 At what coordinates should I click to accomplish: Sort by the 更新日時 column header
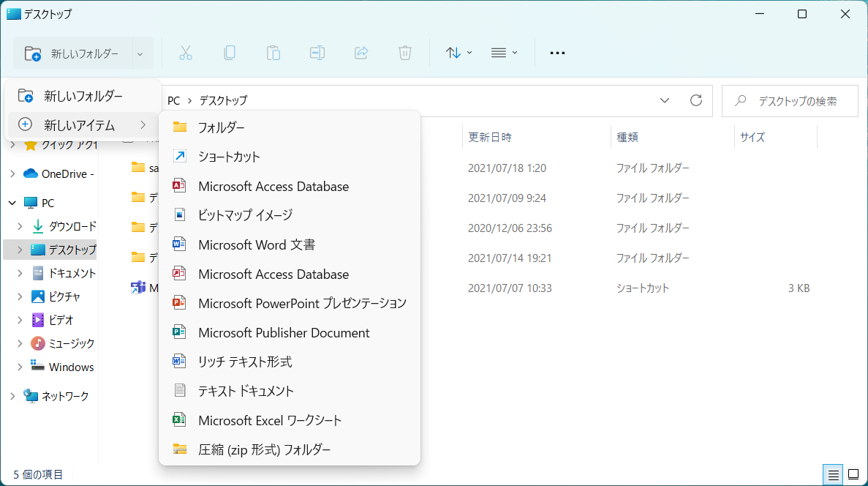[x=490, y=138]
